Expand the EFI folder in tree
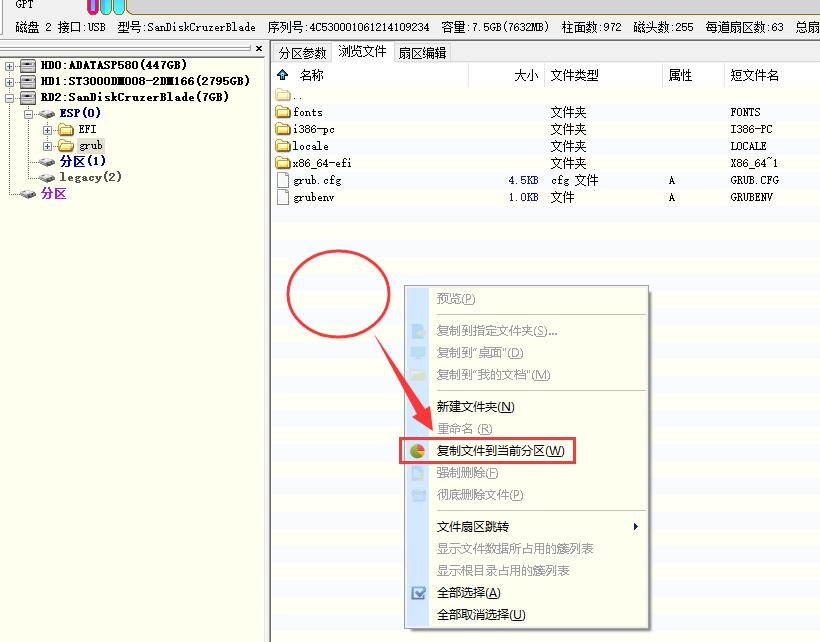 tap(47, 130)
